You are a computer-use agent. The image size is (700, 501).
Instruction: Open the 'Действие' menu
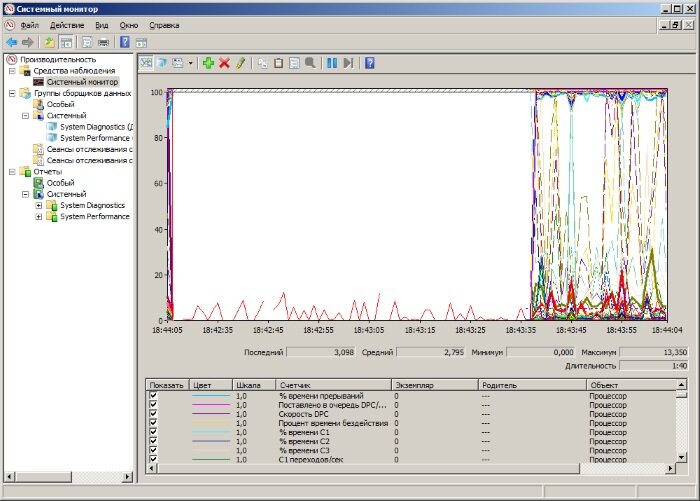[x=65, y=24]
